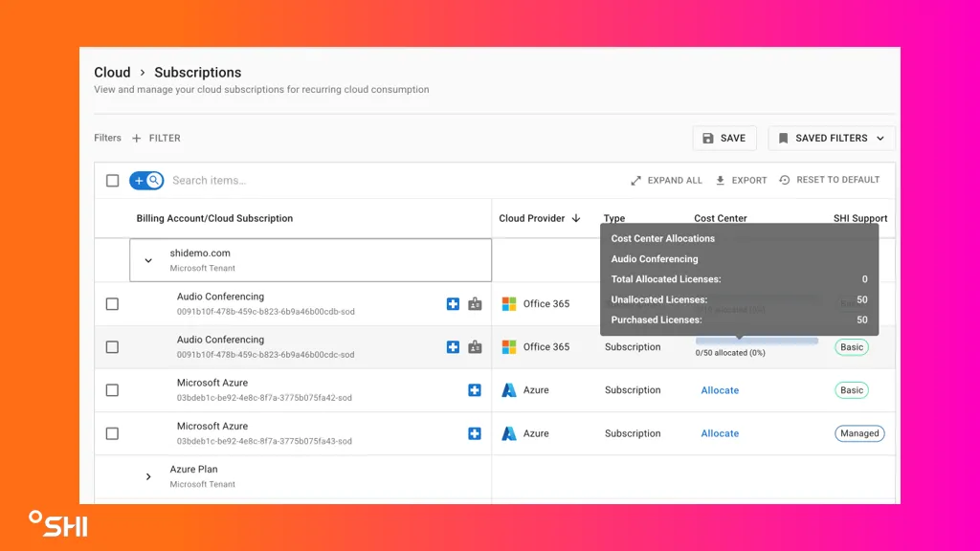Tick the select-all checkbox beside the search bar
This screenshot has height=551, width=980.
pos(113,181)
